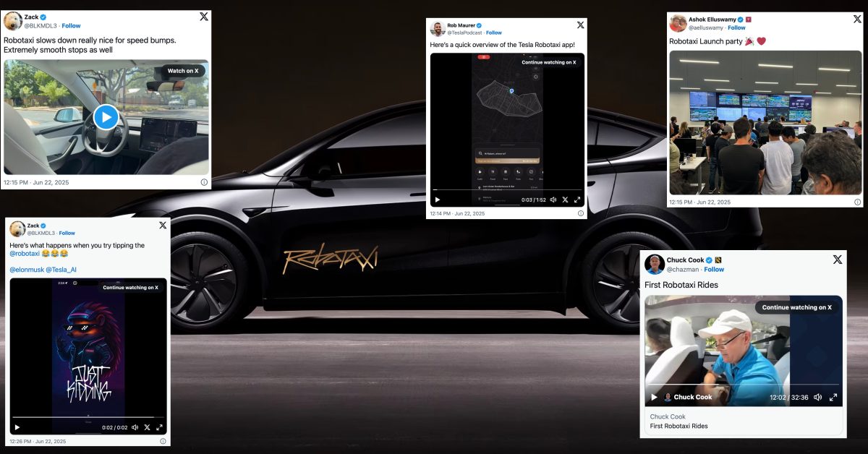Screen dimensions: 868x454
Task: Open X logo on Chuck Cook tweet
Action: click(837, 260)
